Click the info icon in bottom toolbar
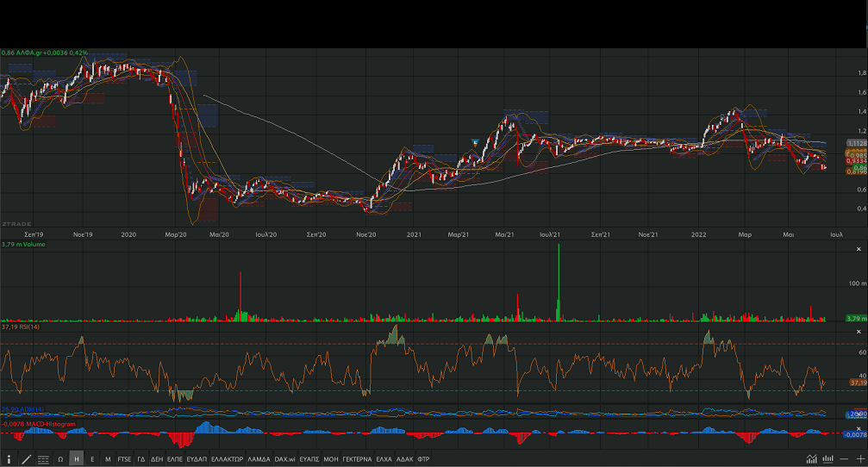The height and width of the screenshot is (467, 868). [x=9, y=459]
